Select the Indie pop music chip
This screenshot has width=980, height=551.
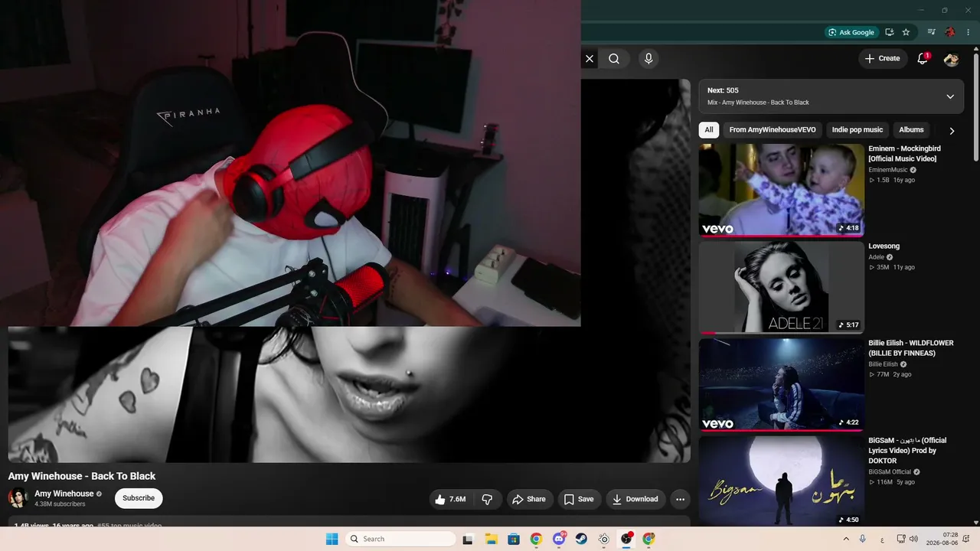[857, 130]
